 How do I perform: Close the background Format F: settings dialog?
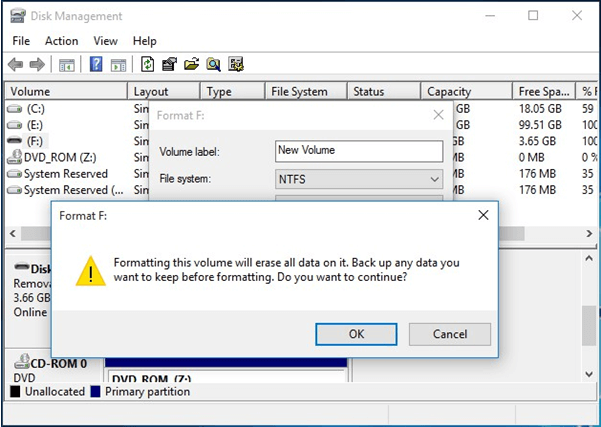click(438, 115)
